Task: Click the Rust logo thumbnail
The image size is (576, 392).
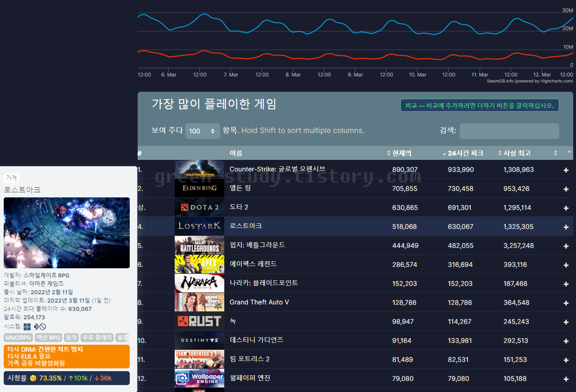Action: pyautogui.click(x=199, y=322)
